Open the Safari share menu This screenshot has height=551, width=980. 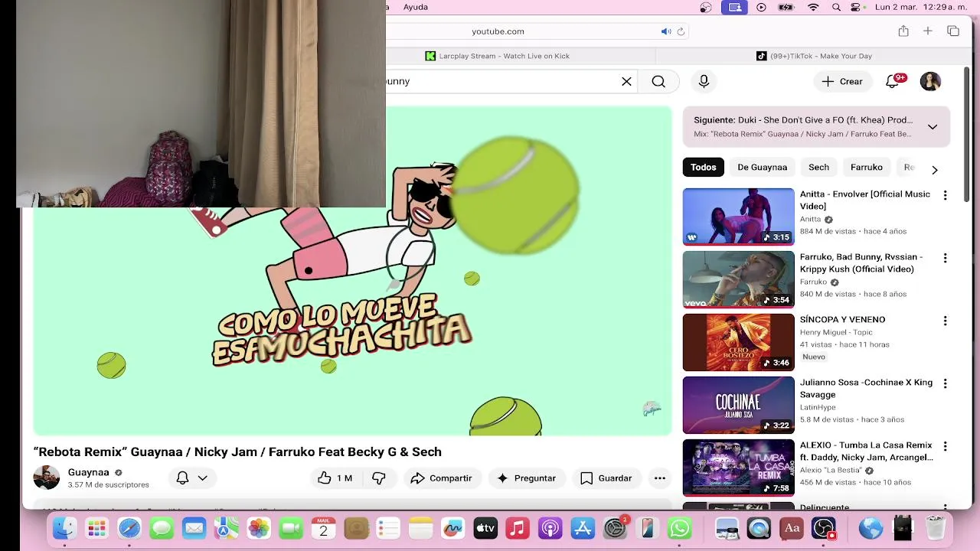(x=903, y=31)
